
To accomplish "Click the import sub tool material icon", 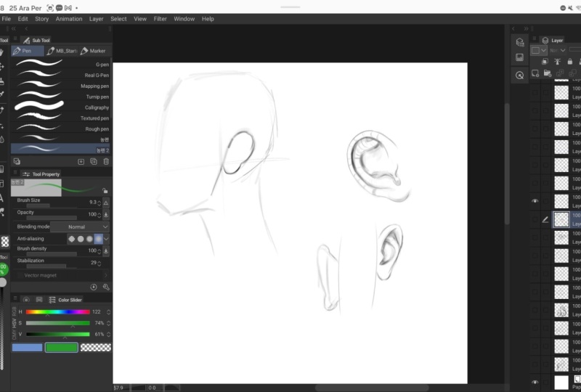I will 81,162.
